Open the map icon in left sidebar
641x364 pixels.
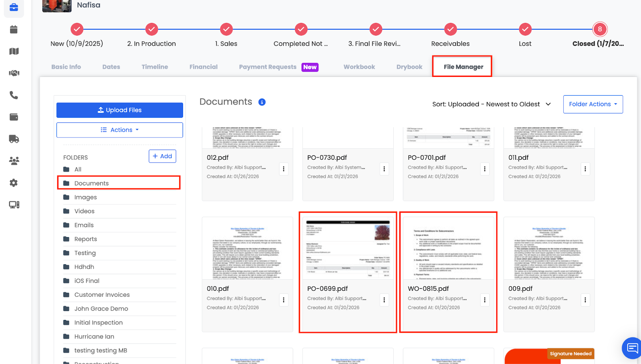(14, 51)
